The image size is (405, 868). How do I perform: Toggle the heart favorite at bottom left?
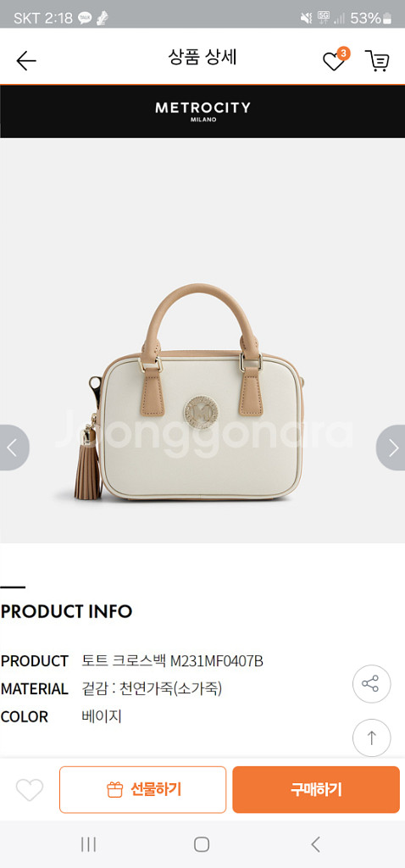(30, 790)
